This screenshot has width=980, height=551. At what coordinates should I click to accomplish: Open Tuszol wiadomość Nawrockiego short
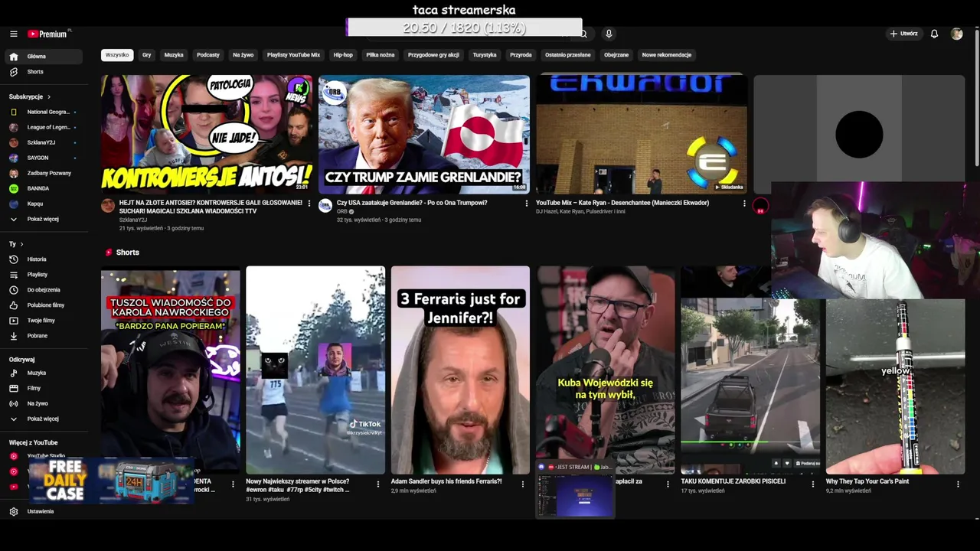tap(170, 370)
